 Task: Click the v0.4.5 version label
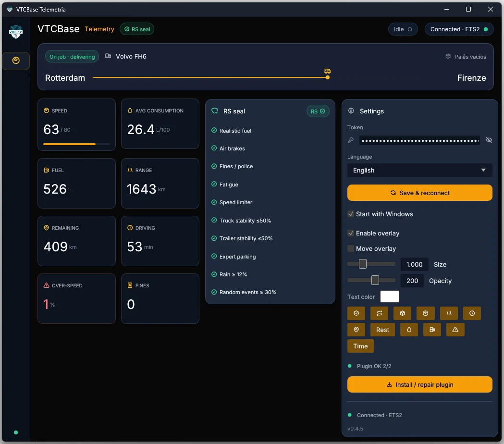click(355, 429)
